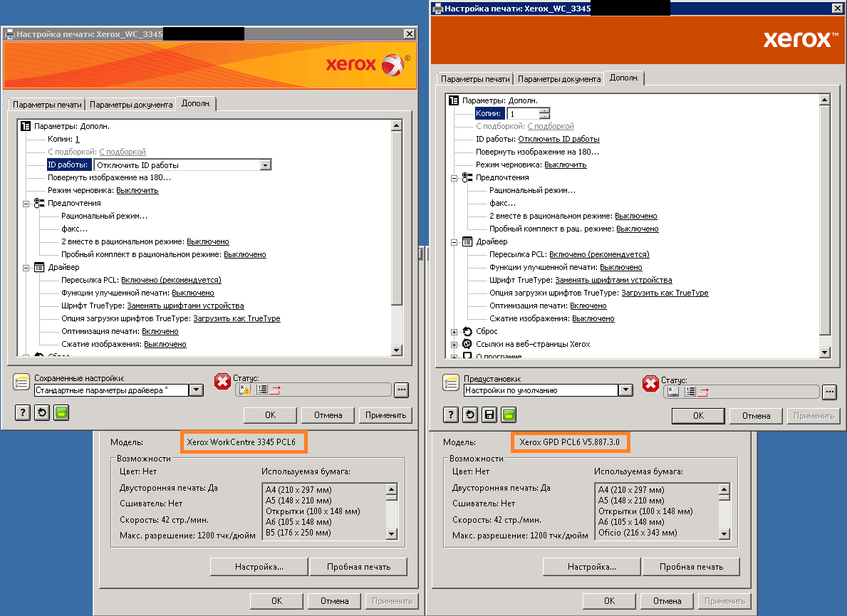This screenshot has height=616, width=847.
Task: Click Применить in left Xerox window
Action: tap(385, 415)
